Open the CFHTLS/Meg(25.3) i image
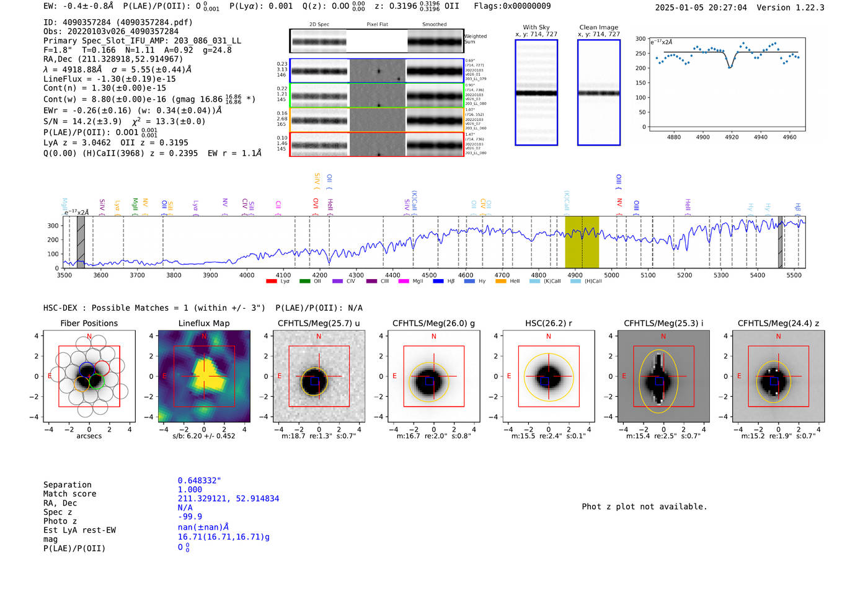This screenshot has width=868, height=591. (x=663, y=376)
